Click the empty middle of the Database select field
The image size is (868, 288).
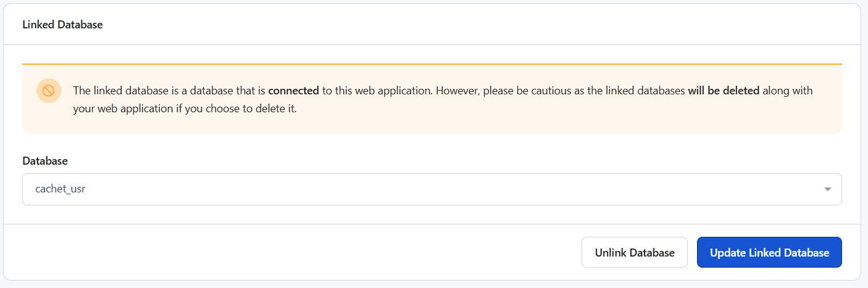[x=432, y=189]
